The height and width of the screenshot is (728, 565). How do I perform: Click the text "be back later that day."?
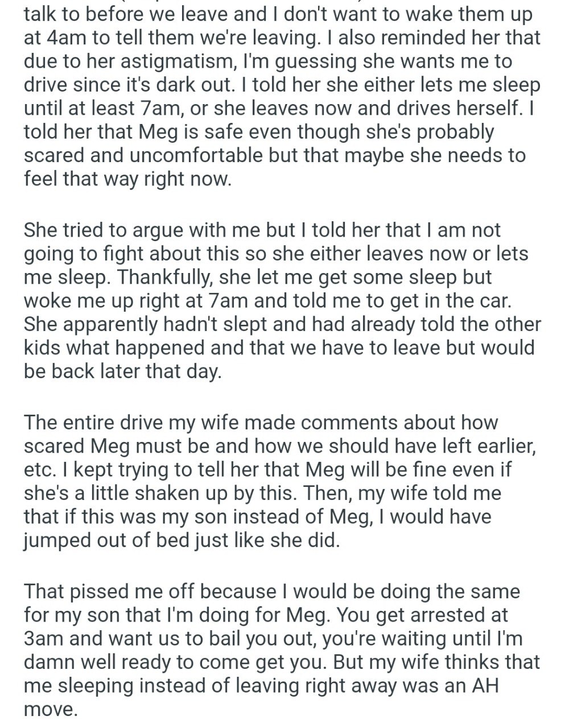pyautogui.click(x=122, y=371)
